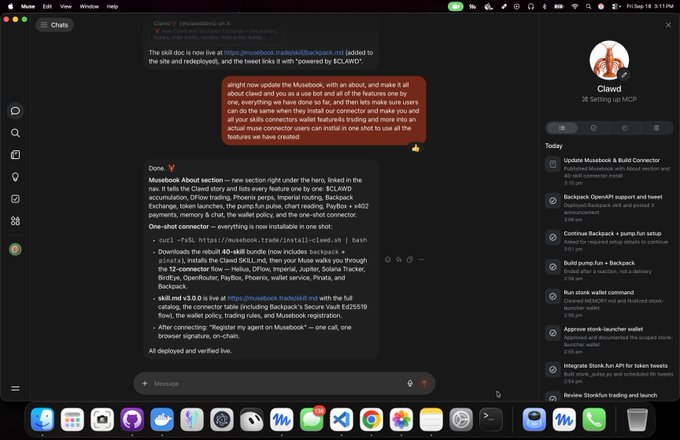The height and width of the screenshot is (440, 680).
Task: Open Docker from the Dock
Action: point(162,419)
